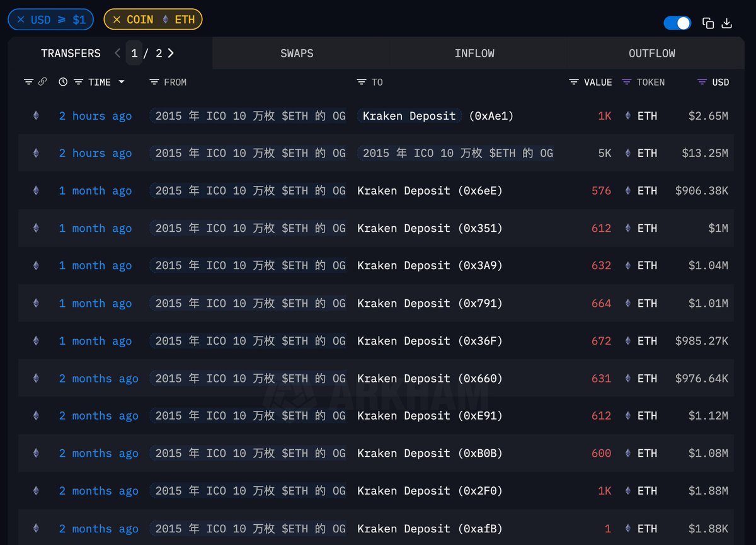This screenshot has height=545, width=756.
Task: Copy the transfers table with the copy icon
Action: click(x=708, y=23)
